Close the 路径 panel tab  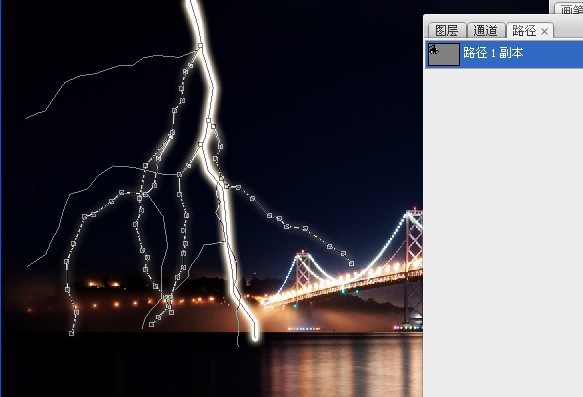tap(545, 32)
